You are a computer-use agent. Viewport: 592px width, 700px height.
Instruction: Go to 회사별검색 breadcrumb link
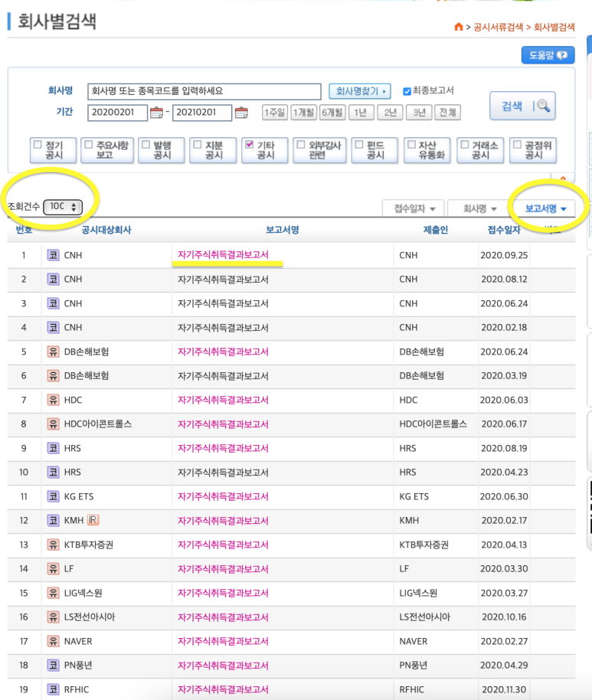(x=554, y=28)
